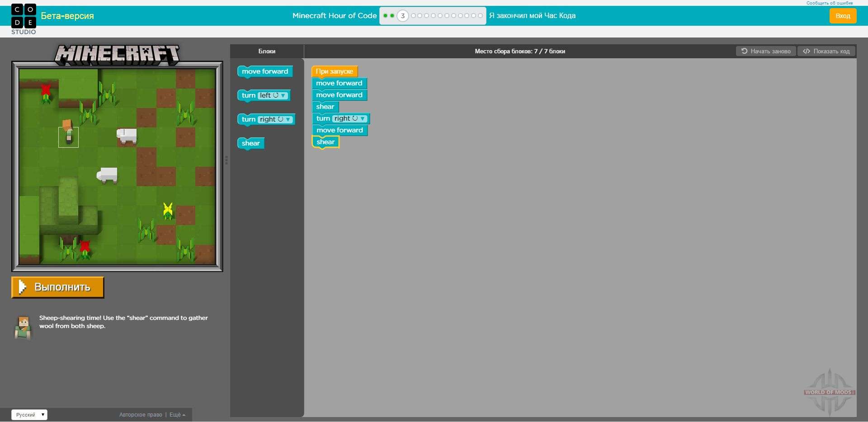Click the restart arrow icon beside Начать заново
This screenshot has height=422, width=868.
pyautogui.click(x=744, y=51)
